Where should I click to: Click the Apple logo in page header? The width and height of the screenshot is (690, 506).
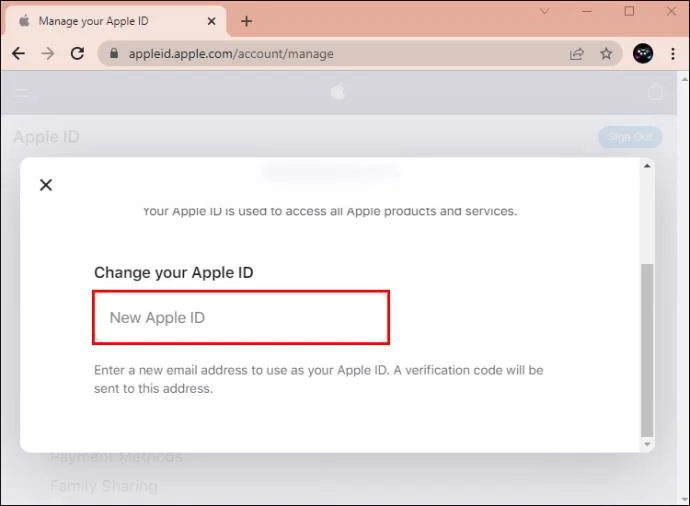pos(338,92)
